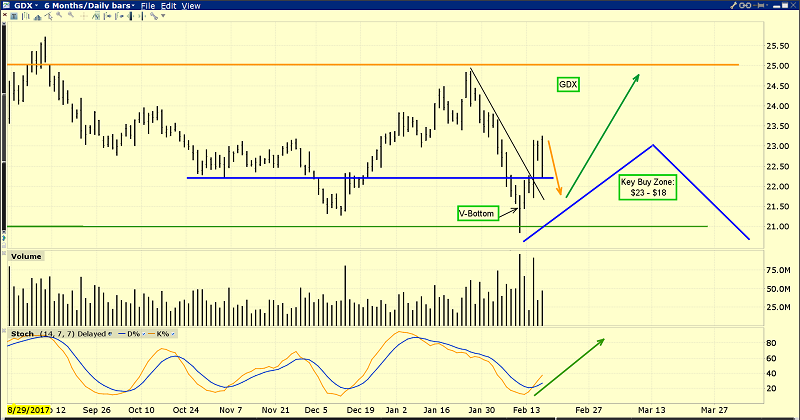Select the bar chart type icon

point(26,16)
